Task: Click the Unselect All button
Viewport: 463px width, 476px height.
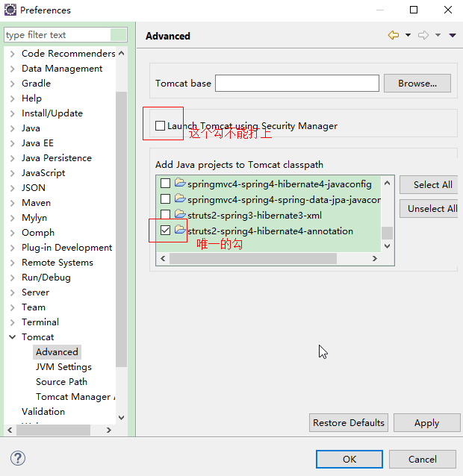Action: coord(430,209)
